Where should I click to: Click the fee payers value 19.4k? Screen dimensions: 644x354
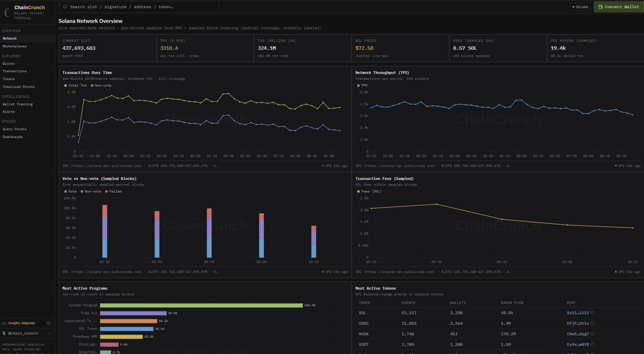558,48
